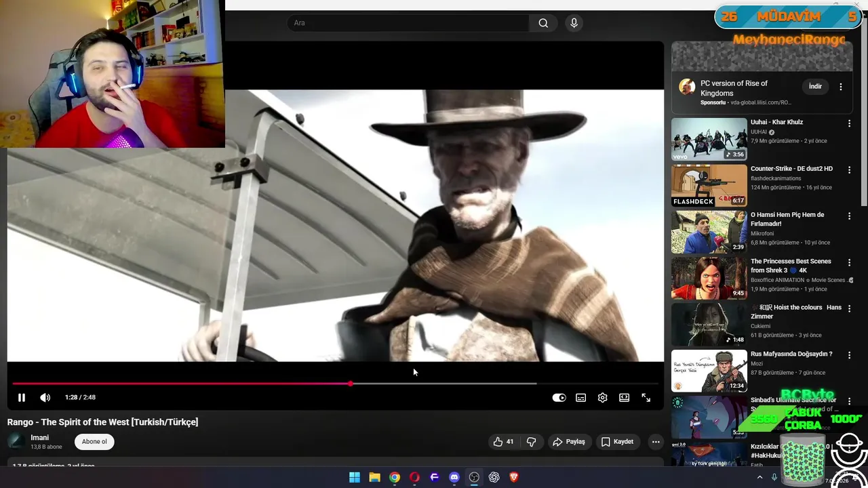Open more actions menu beside Kaydet
The height and width of the screenshot is (488, 868).
655,442
